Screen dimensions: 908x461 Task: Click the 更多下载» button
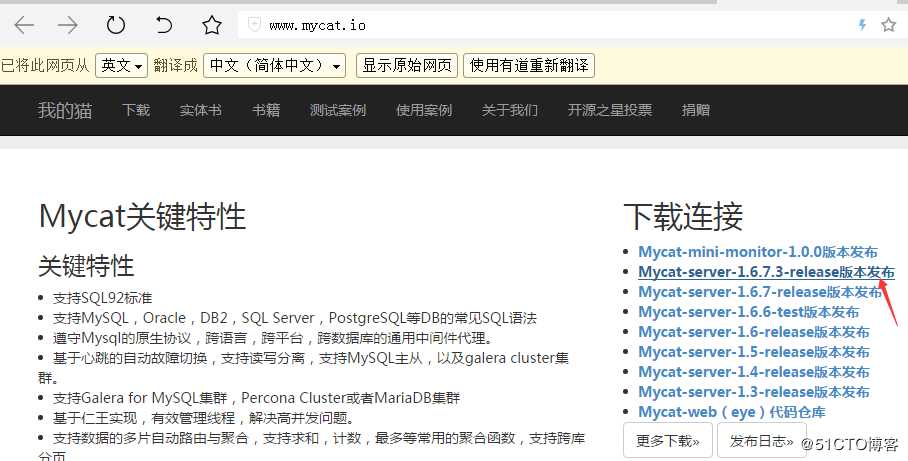click(x=668, y=441)
